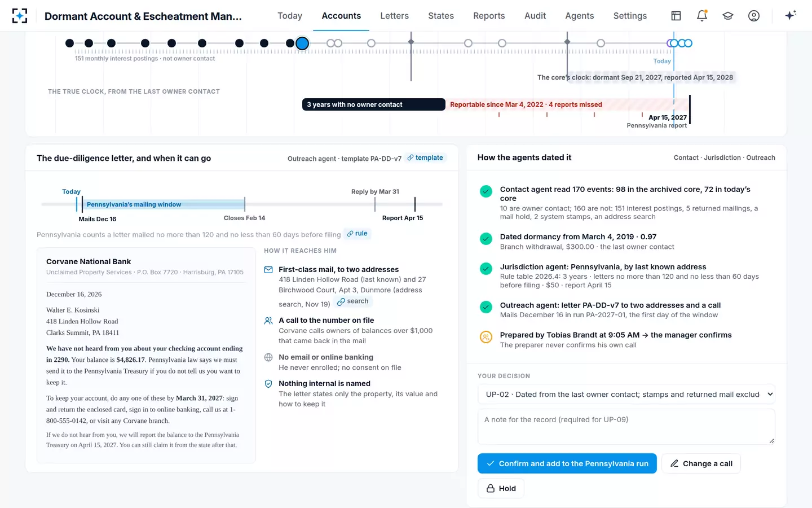The height and width of the screenshot is (508, 812).
Task: Click the Today label on the top timeline
Action: (662, 61)
